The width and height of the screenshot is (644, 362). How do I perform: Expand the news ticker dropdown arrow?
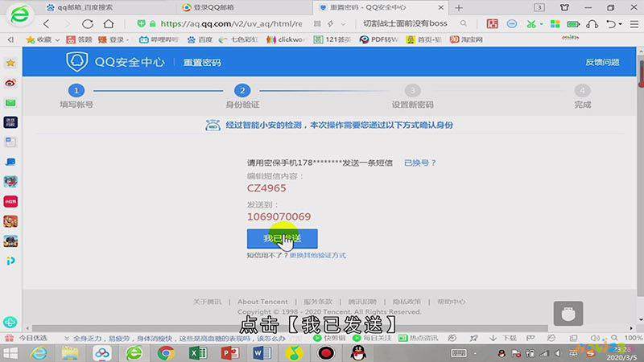[x=67, y=338]
